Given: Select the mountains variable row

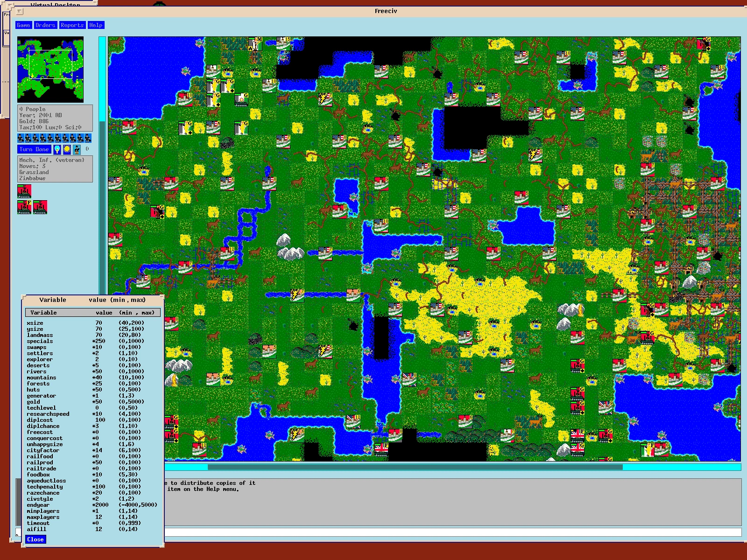Looking at the screenshot, I should (x=92, y=378).
